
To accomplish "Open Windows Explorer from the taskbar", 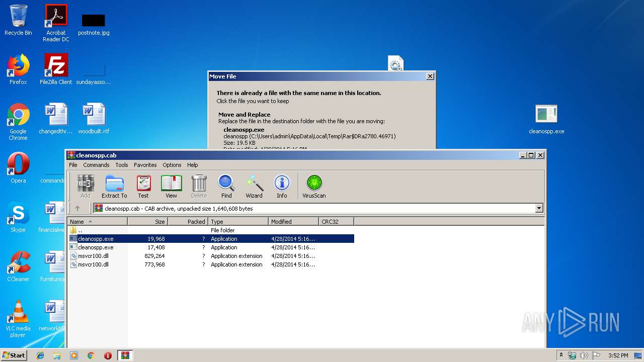I will coord(57,355).
